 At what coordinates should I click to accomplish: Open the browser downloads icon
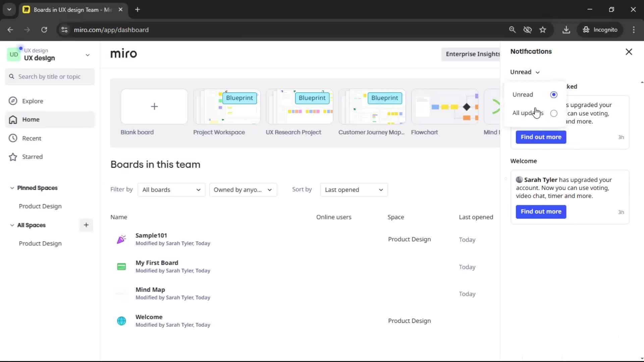[566, 30]
